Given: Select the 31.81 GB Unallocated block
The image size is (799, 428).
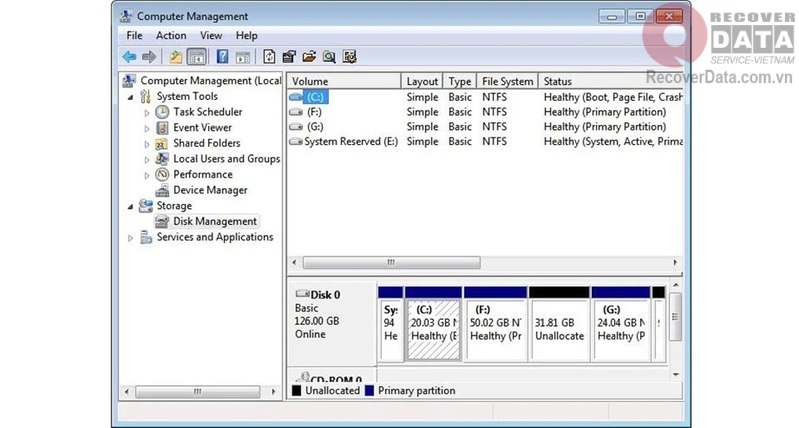Looking at the screenshot, I should pyautogui.click(x=559, y=324).
